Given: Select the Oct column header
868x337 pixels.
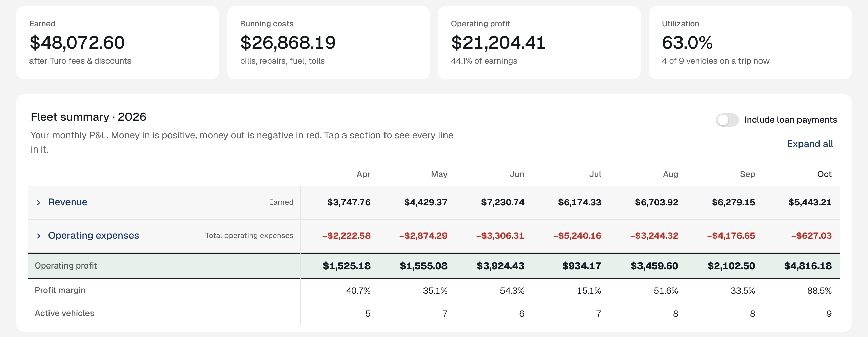Looking at the screenshot, I should point(824,174).
